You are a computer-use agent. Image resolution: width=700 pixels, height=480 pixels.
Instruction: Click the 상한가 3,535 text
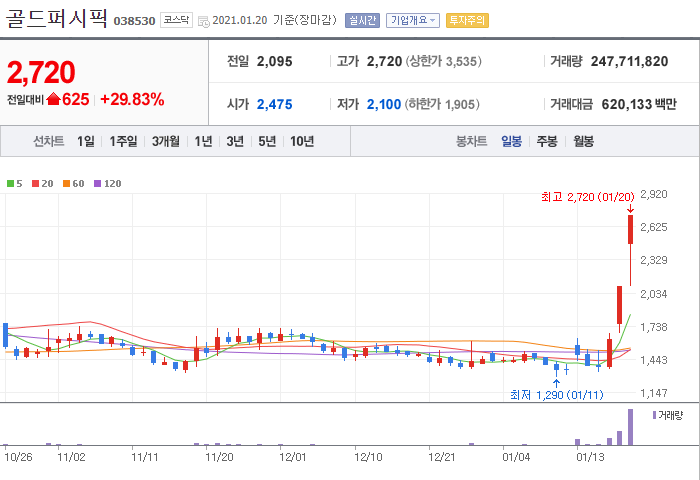coord(444,62)
